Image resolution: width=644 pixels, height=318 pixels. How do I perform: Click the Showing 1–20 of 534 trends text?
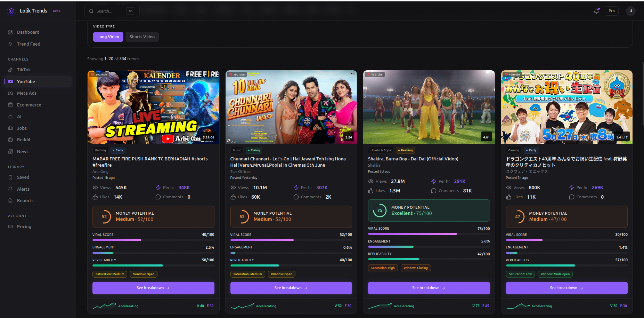(x=113, y=59)
